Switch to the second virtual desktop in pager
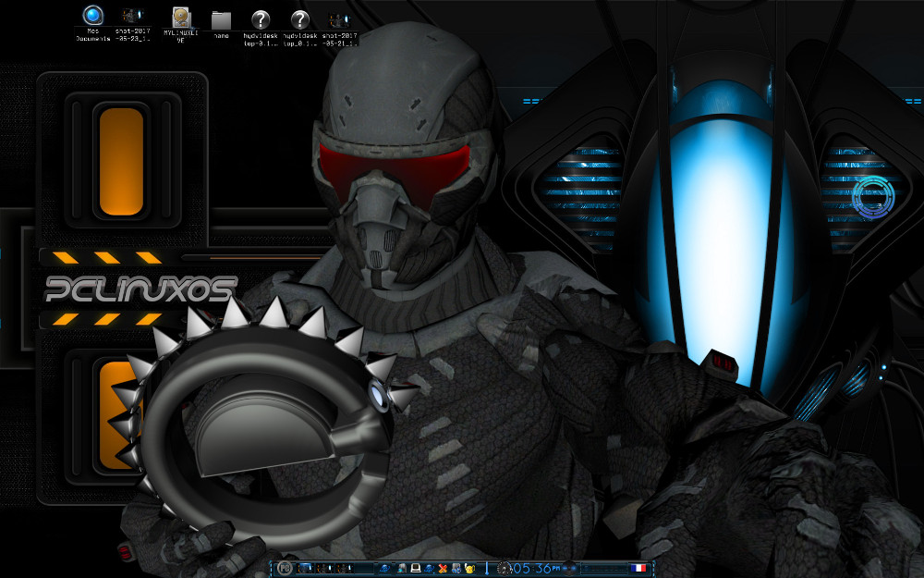This screenshot has height=578, width=924. (324, 568)
